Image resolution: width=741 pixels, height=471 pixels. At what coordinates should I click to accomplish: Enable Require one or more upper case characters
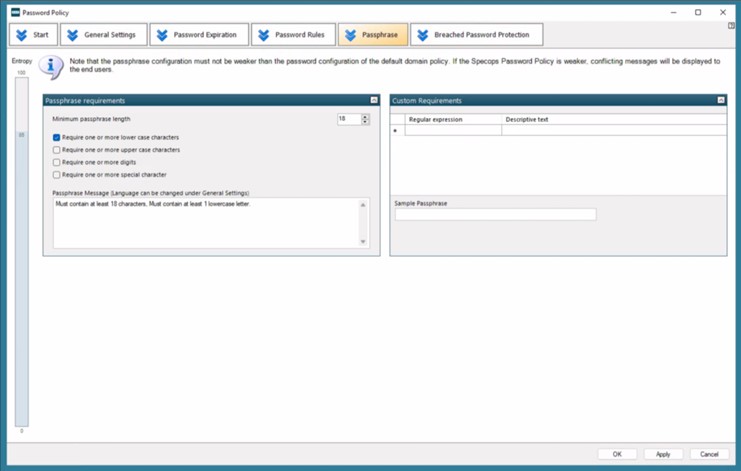[57, 150]
